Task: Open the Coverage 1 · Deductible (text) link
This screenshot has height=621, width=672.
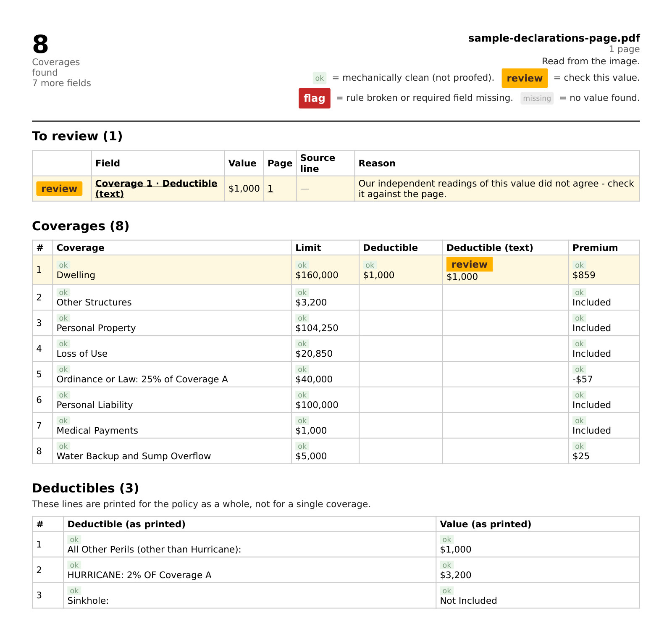Action: 156,189
